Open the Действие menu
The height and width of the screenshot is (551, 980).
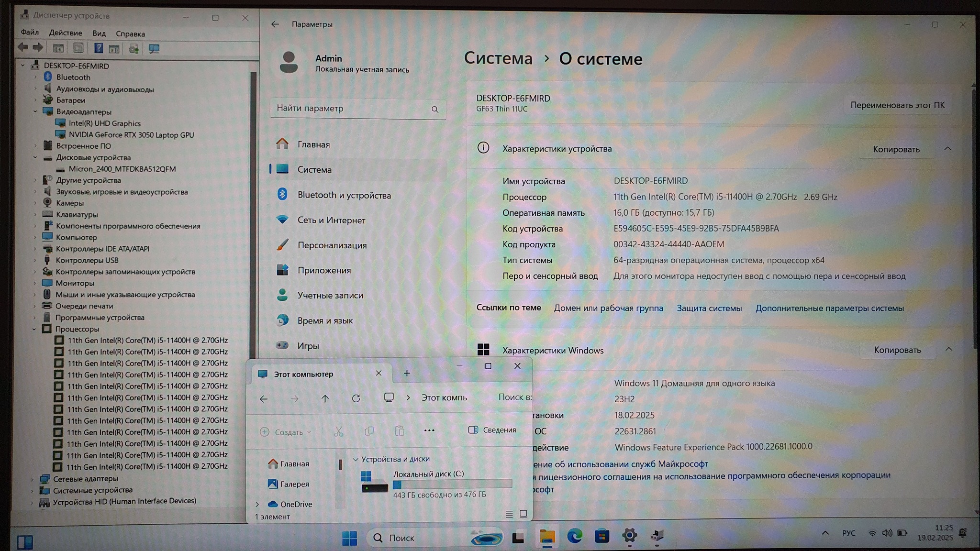(66, 33)
